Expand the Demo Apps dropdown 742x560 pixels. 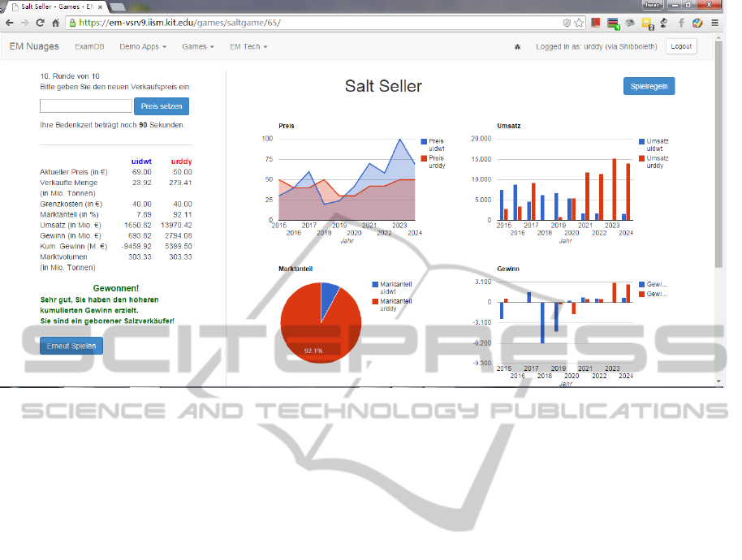142,47
